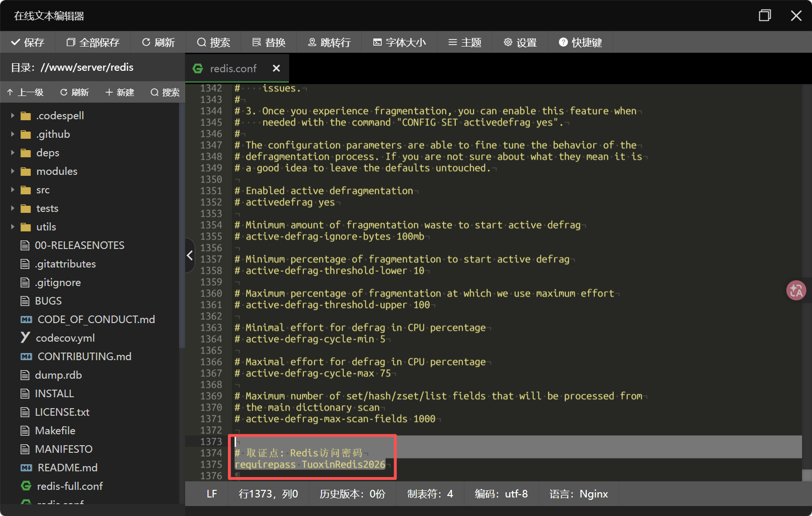This screenshot has width=812, height=516.
Task: Click 新建 to create new item
Action: coord(120,92)
